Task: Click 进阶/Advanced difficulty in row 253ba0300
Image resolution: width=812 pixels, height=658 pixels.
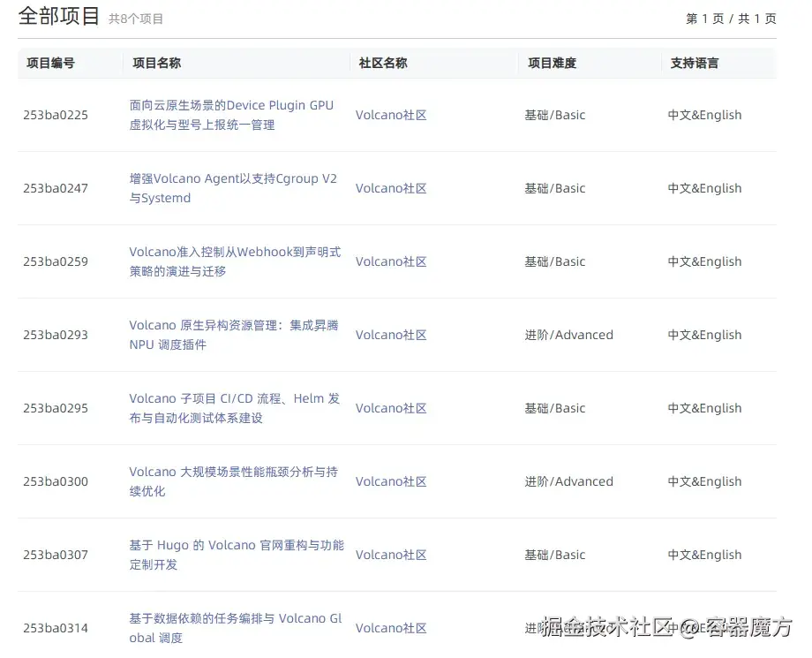Action: [569, 481]
